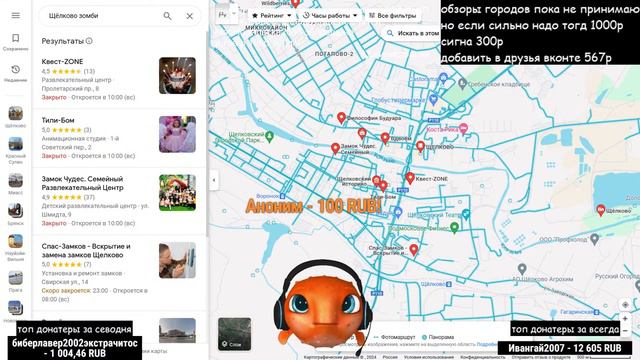640x360 pixels.
Task: Click the Коста-Рика pink marker
Action: click(x=463, y=129)
